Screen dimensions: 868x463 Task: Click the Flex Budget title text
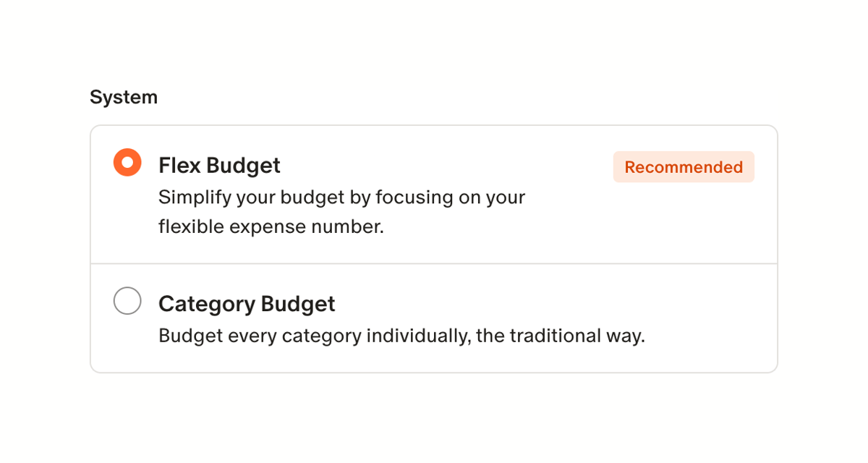click(x=219, y=166)
